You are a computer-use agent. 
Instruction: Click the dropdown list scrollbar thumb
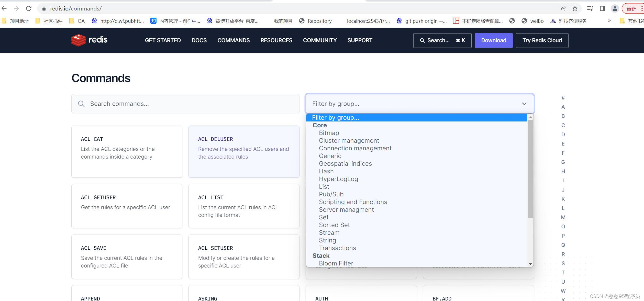[530, 169]
